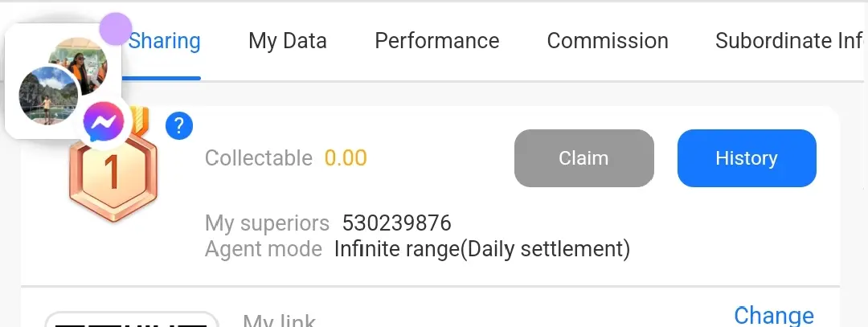Click the partially visible QR code box

132,319
